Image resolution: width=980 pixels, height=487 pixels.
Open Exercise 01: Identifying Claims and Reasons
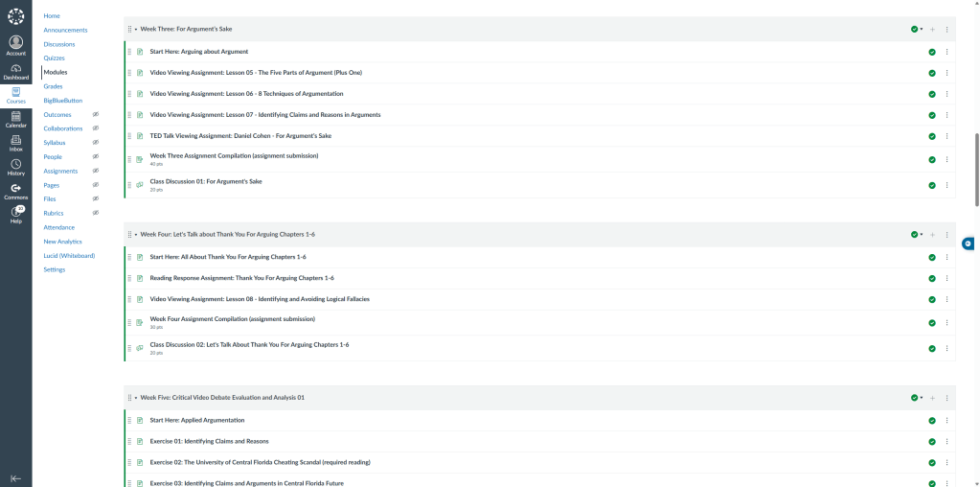tap(209, 441)
